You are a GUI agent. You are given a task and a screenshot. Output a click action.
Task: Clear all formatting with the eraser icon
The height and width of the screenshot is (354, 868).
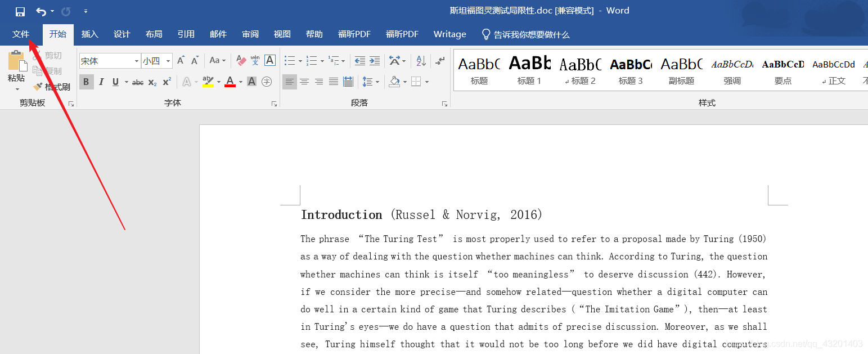coord(241,60)
